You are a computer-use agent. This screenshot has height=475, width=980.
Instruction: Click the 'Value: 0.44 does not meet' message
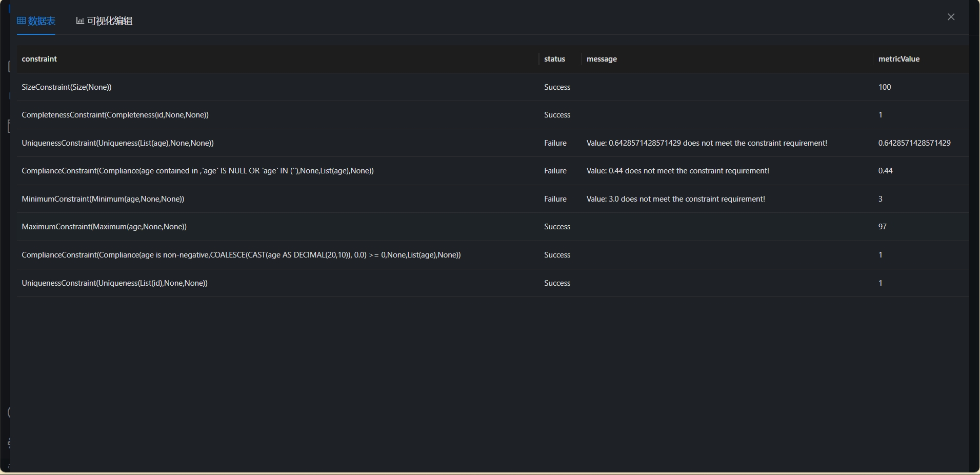tap(677, 171)
